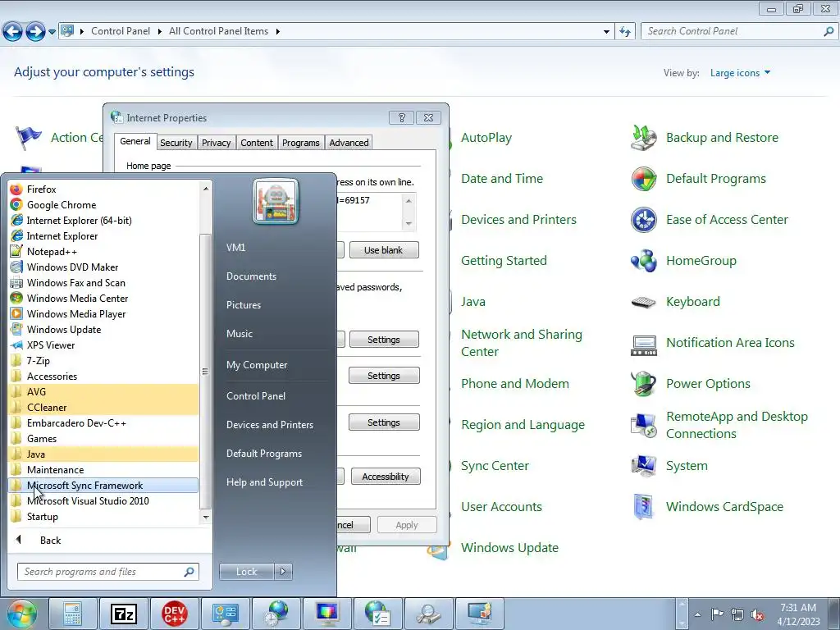Open Date and Time link

[x=502, y=178]
